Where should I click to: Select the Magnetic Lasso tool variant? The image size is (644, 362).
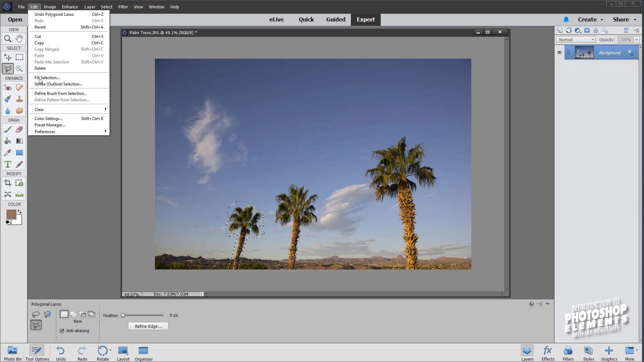[47, 313]
